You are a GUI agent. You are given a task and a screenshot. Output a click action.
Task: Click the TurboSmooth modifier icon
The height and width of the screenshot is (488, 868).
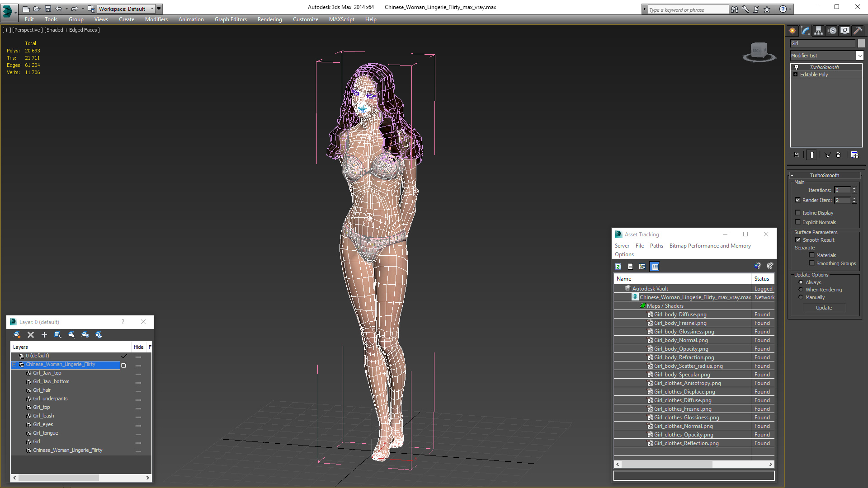797,67
